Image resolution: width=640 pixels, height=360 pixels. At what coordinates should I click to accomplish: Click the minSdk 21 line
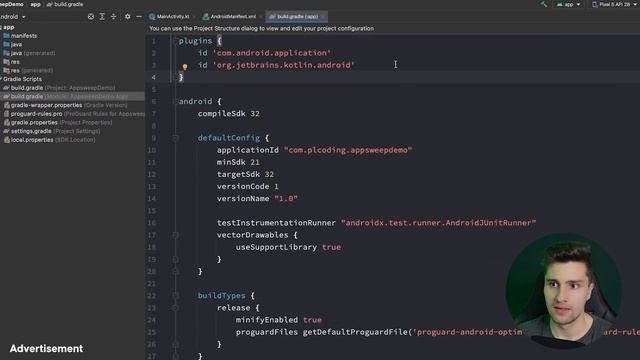238,162
